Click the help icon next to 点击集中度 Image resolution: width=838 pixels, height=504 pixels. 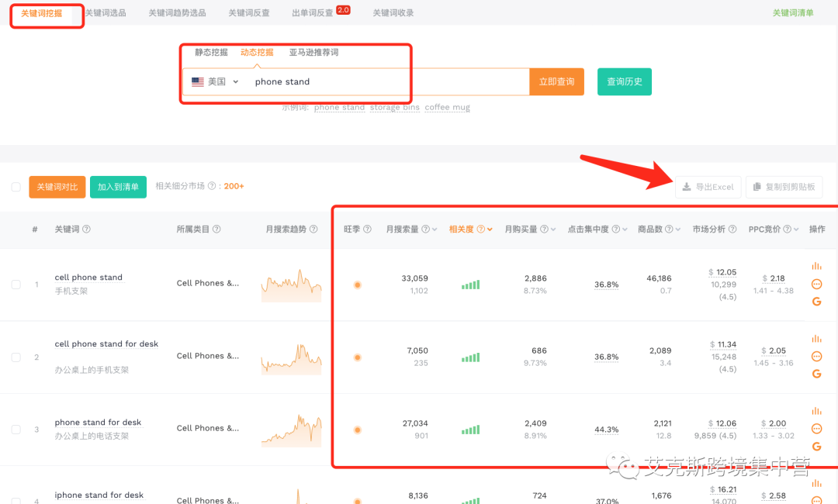617,229
